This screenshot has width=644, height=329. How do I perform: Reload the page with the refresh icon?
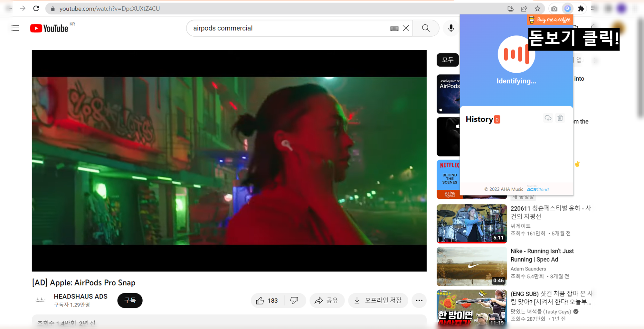(36, 9)
